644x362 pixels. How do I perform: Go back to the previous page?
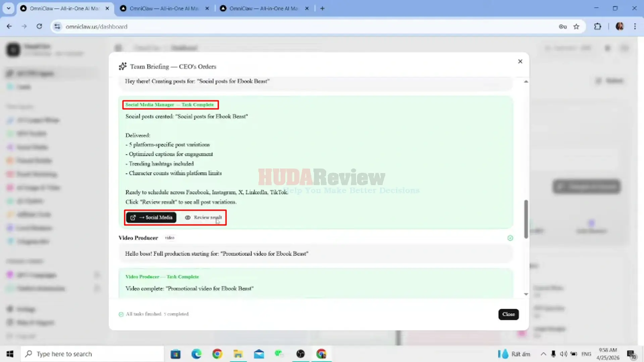[9, 27]
